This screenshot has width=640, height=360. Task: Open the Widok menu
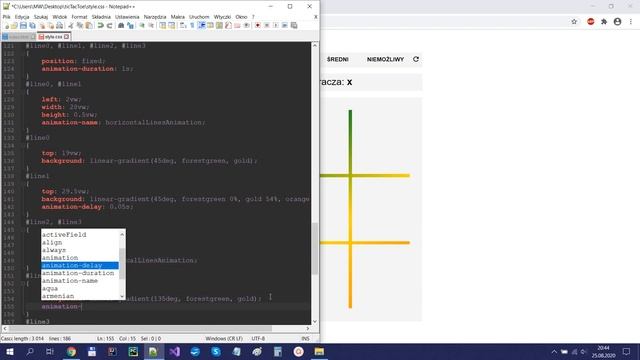[x=60, y=17]
